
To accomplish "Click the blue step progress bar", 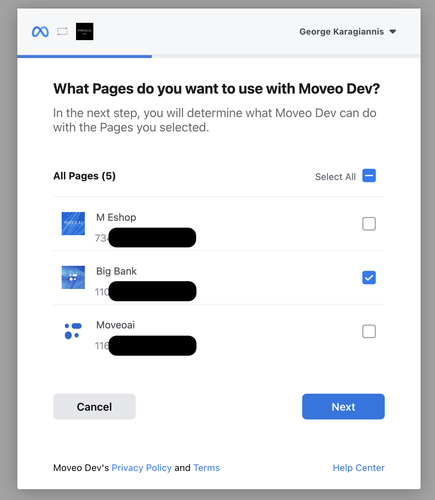I will [x=84, y=56].
